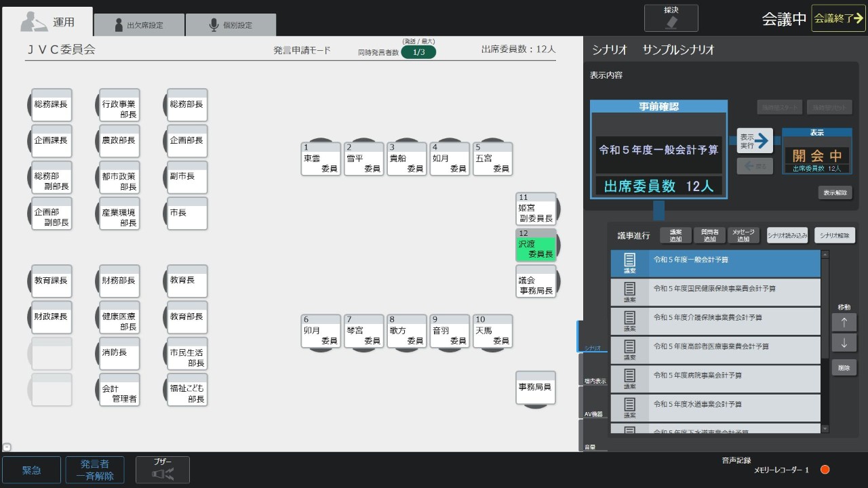Click the 議案追加 button
The height and width of the screenshot is (488, 868).
tap(675, 235)
